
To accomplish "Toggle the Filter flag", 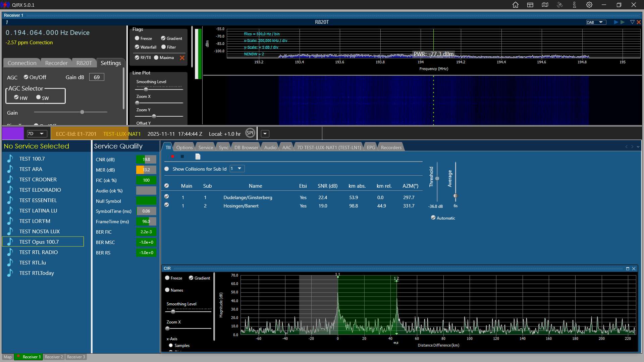I will [x=164, y=47].
